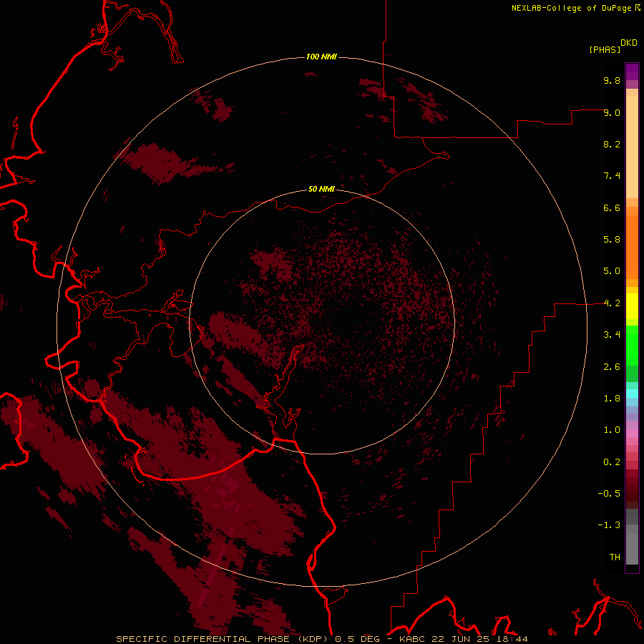Click the 50 NMI range ring label

click(321, 189)
